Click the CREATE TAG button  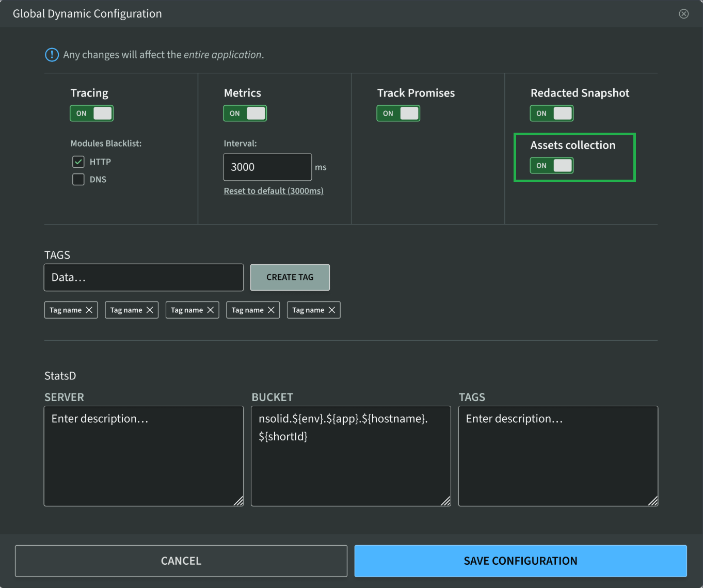click(290, 277)
